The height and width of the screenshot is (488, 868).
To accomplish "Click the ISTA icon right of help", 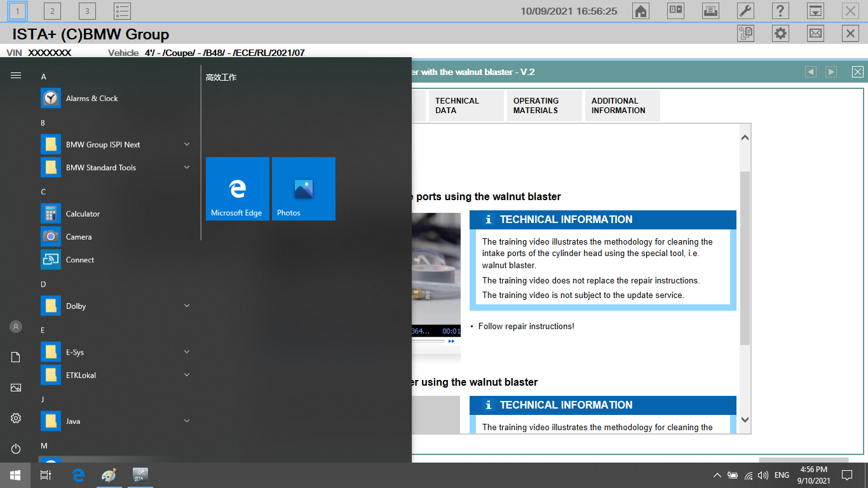I will (815, 11).
